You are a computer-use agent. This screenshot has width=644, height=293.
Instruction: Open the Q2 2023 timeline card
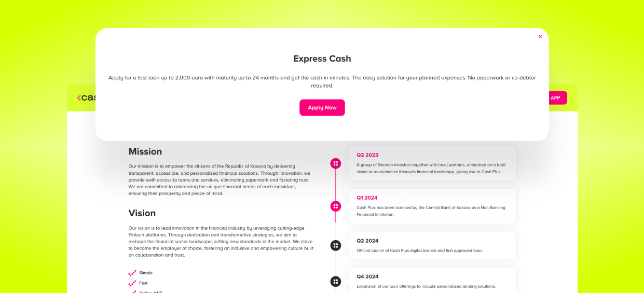pyautogui.click(x=432, y=163)
